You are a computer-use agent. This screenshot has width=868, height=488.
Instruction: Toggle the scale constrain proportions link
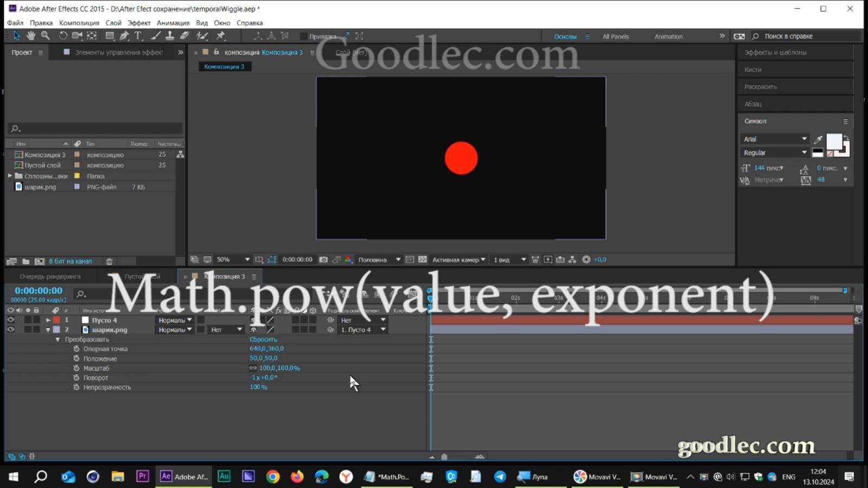coord(253,368)
